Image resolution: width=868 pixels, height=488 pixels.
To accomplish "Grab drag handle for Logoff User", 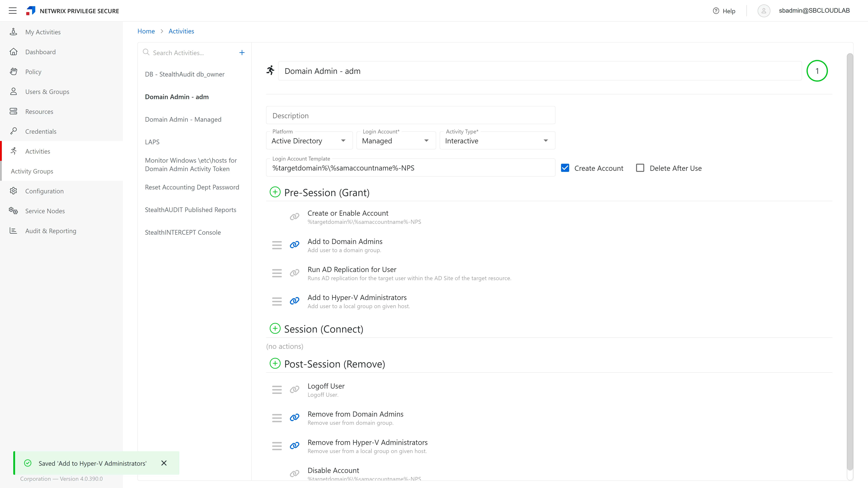I will click(277, 390).
